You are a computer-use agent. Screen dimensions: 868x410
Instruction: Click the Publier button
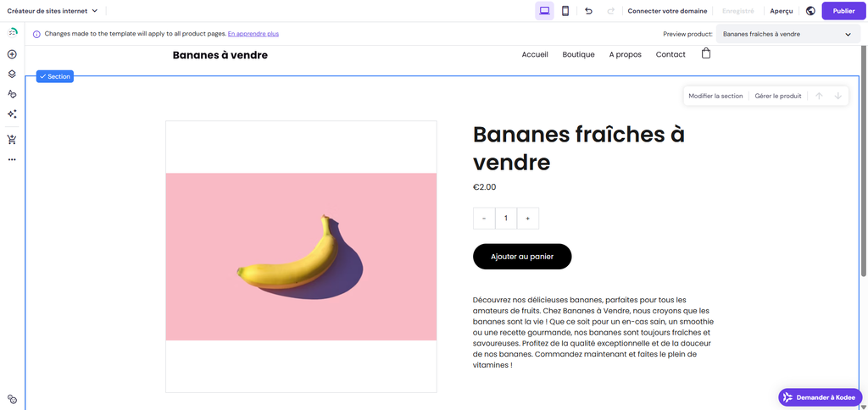click(x=843, y=11)
